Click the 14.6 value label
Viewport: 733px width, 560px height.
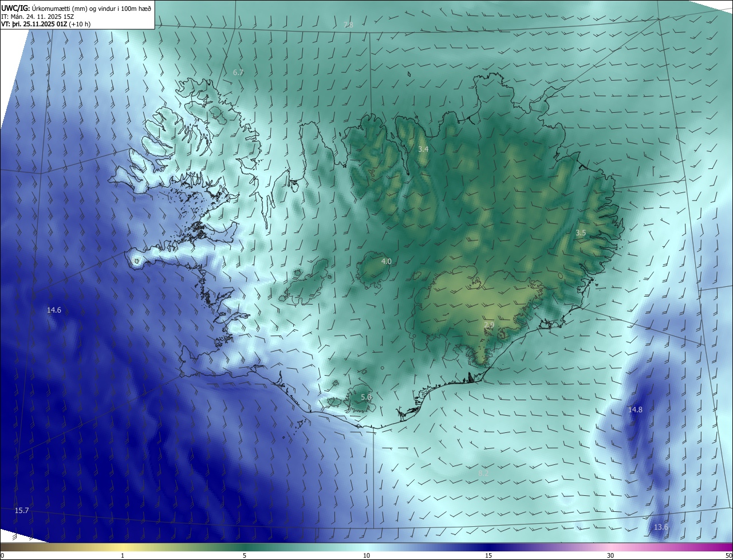[x=54, y=310]
